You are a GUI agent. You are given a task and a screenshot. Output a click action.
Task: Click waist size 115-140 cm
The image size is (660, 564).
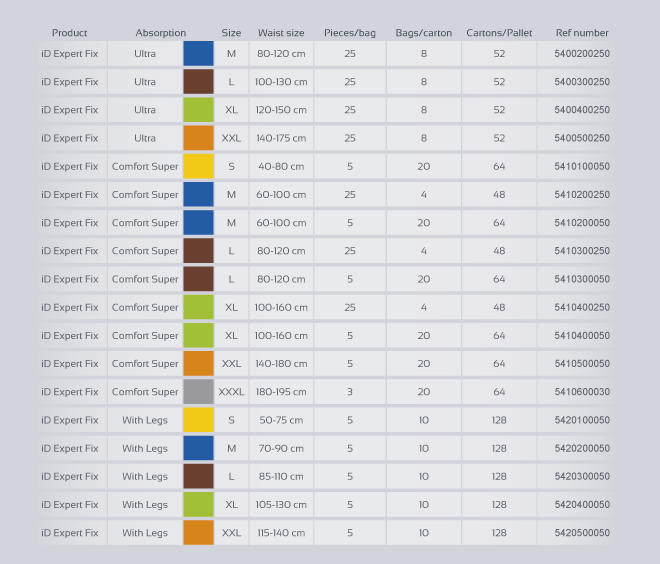pyautogui.click(x=281, y=533)
